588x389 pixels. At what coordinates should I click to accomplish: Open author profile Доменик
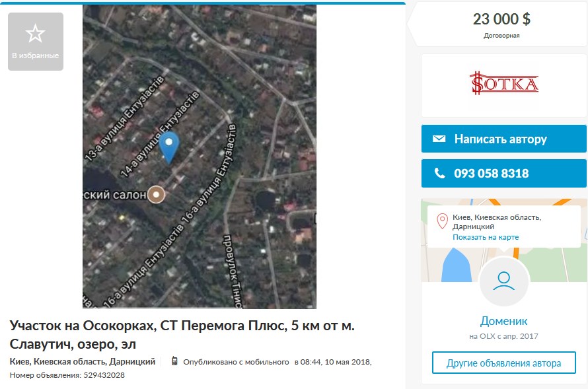(503, 321)
